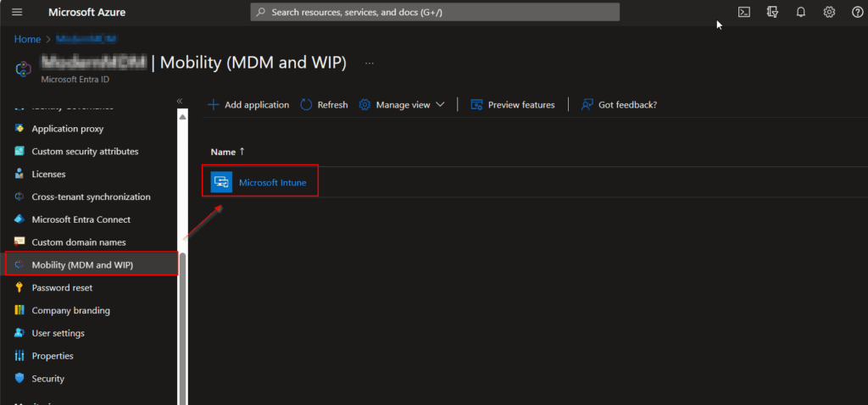Image resolution: width=868 pixels, height=405 pixels.
Task: Click the search resources input field
Action: pyautogui.click(x=436, y=12)
